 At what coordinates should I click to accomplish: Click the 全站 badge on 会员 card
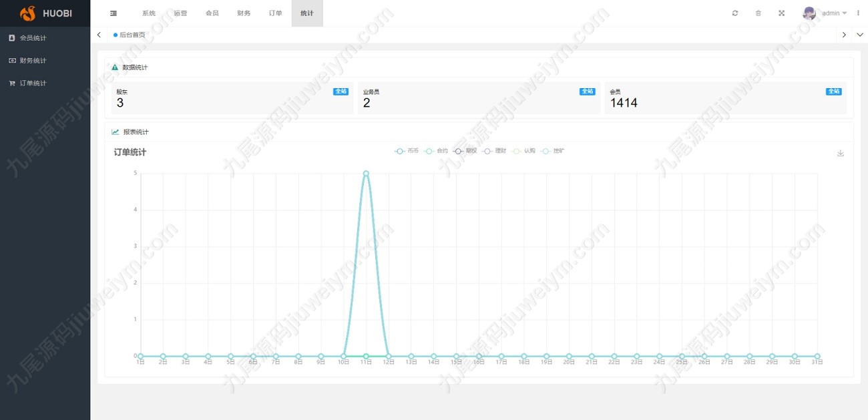click(834, 91)
